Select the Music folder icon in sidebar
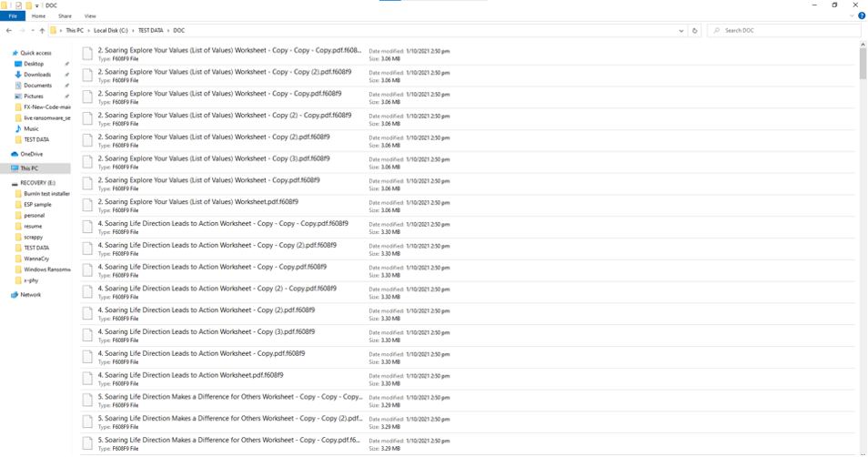Image resolution: width=868 pixels, height=457 pixels. pos(18,128)
